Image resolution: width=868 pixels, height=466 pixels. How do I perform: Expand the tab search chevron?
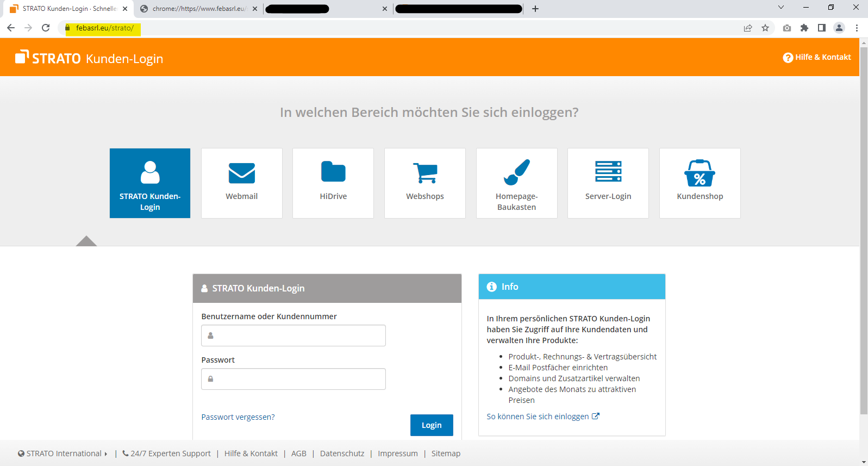pos(780,8)
